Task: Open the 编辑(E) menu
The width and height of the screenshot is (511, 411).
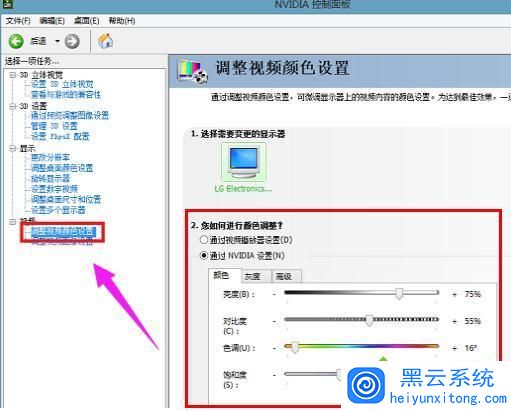Action: tap(52, 21)
